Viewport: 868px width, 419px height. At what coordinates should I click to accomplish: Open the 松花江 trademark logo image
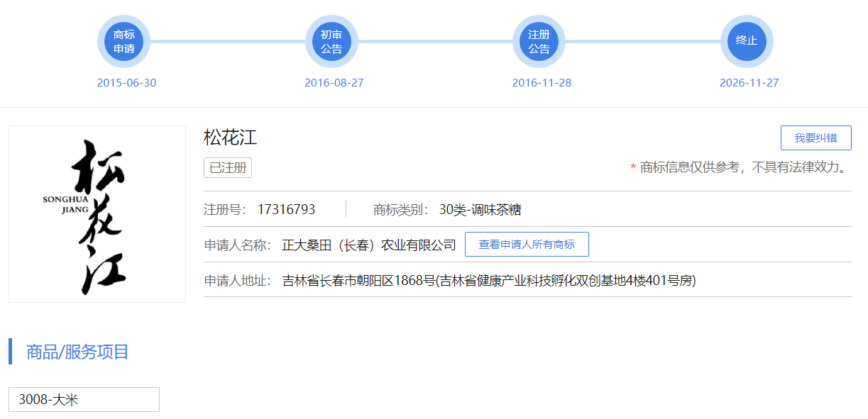[x=97, y=214]
